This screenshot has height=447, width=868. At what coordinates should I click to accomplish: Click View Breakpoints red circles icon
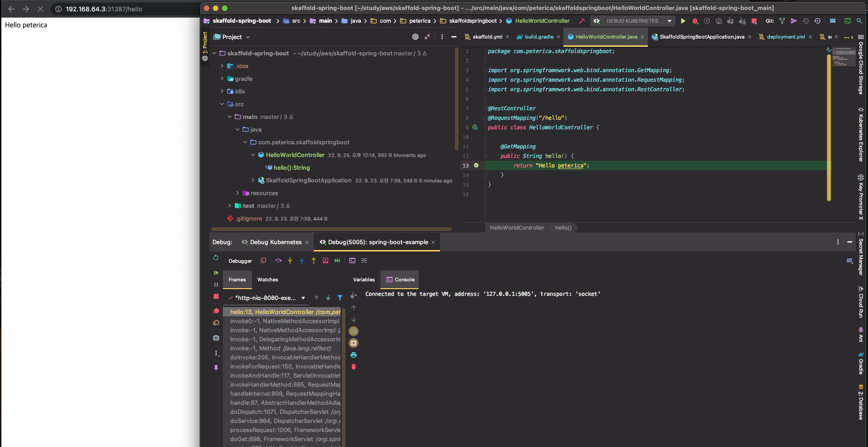[216, 311]
